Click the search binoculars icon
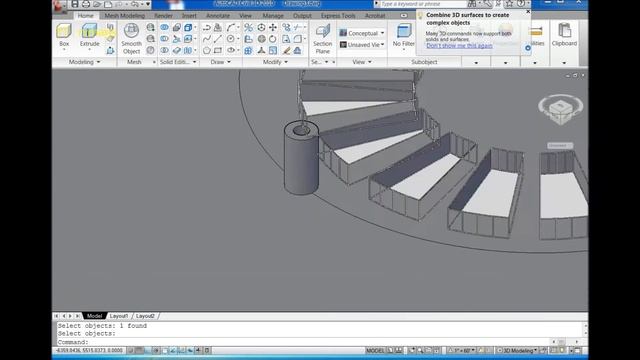The height and width of the screenshot is (360, 640). 472,4
